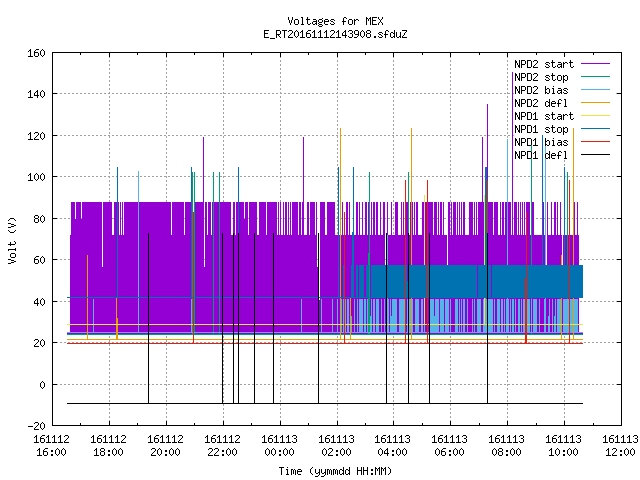Viewport: 640px width, 480px height.
Task: Click the y-axis tick label 80
Action: (39, 219)
